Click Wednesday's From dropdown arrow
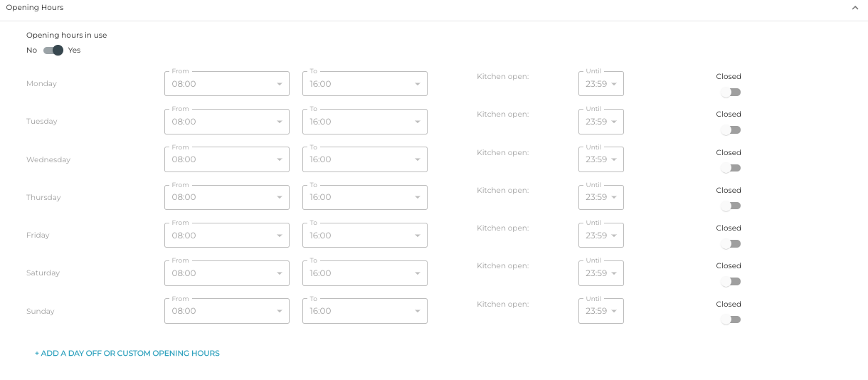Viewport: 868px width, 380px height. pos(280,160)
